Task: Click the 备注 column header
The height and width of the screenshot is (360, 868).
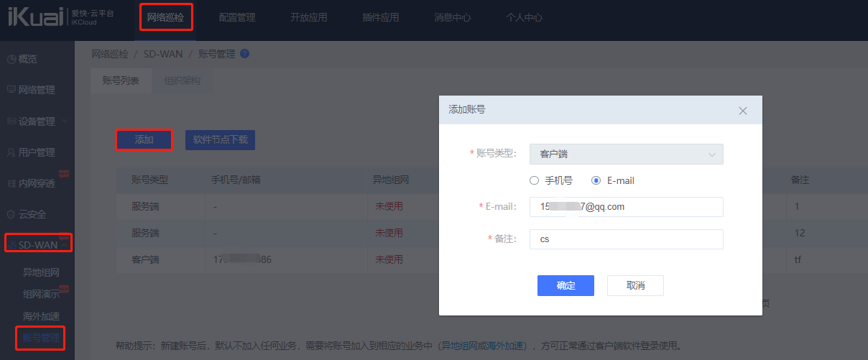Action: [x=800, y=180]
